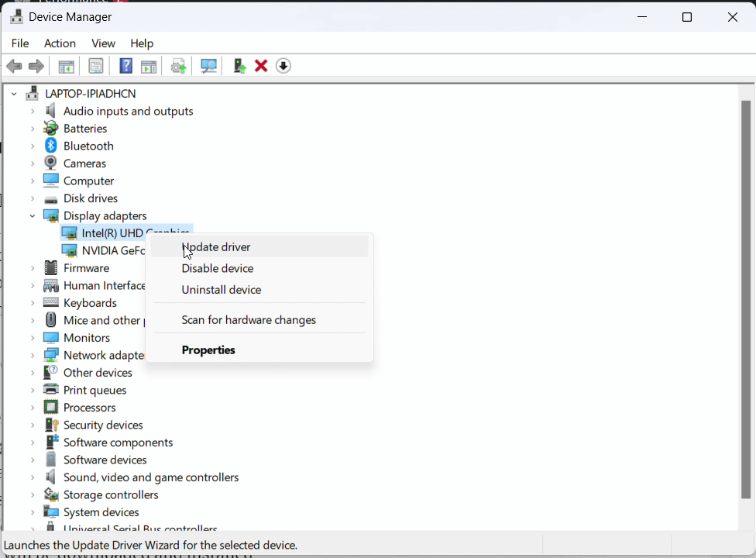Click the Back arrow toolbar icon
756x558 pixels.
[x=15, y=66]
